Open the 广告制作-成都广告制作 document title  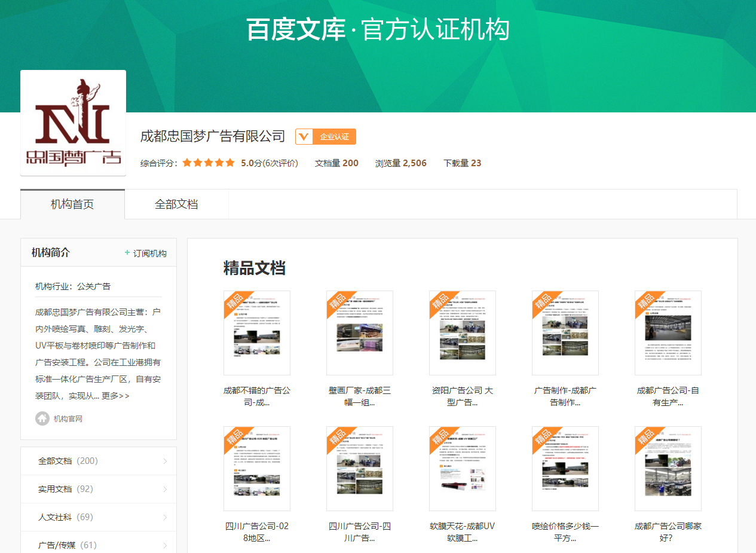click(x=565, y=396)
